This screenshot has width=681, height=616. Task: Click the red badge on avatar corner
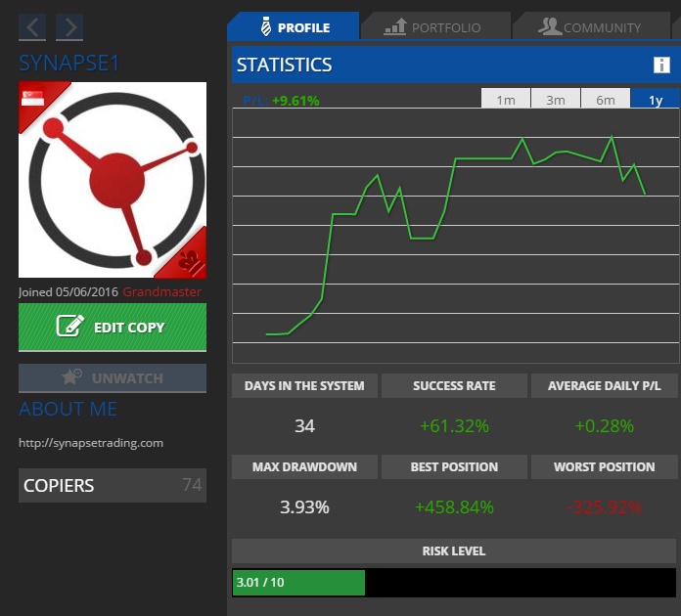click(x=192, y=260)
